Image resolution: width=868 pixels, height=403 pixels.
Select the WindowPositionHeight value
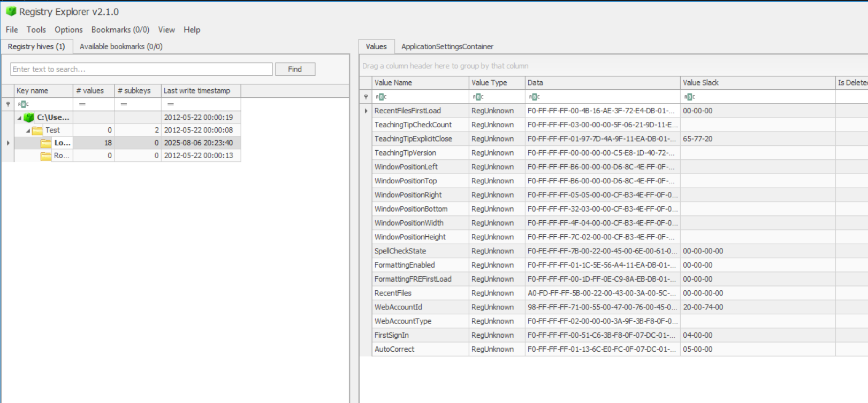[x=410, y=237]
